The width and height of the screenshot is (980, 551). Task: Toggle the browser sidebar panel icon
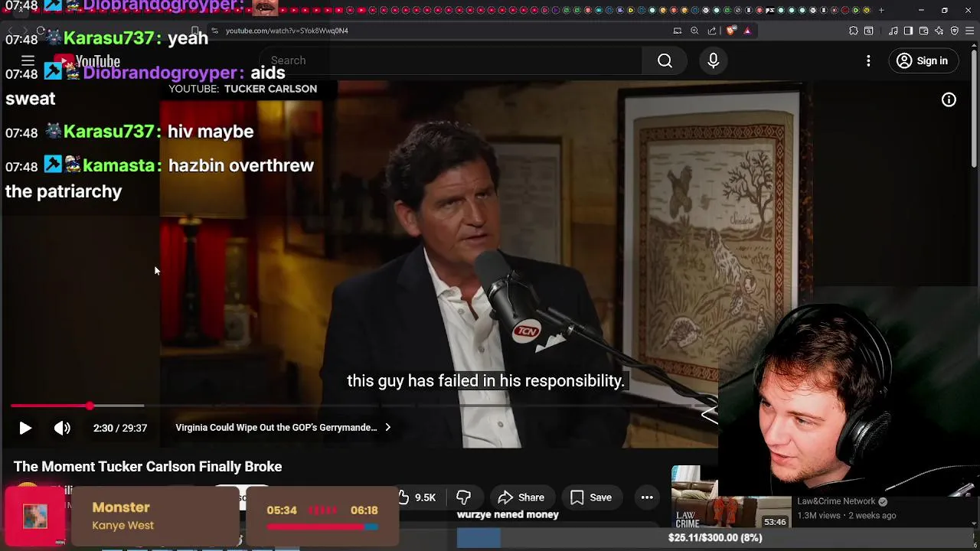pos(908,31)
